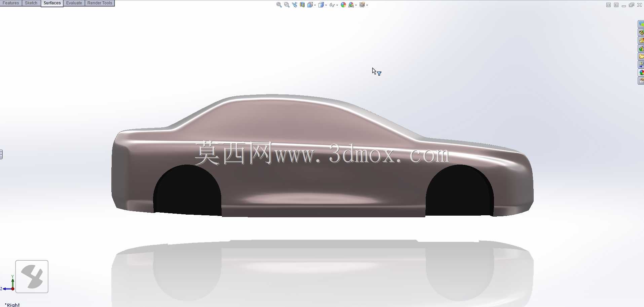Expand the Hide/Show Items dropdown arrow
644x307 pixels.
pos(337,5)
